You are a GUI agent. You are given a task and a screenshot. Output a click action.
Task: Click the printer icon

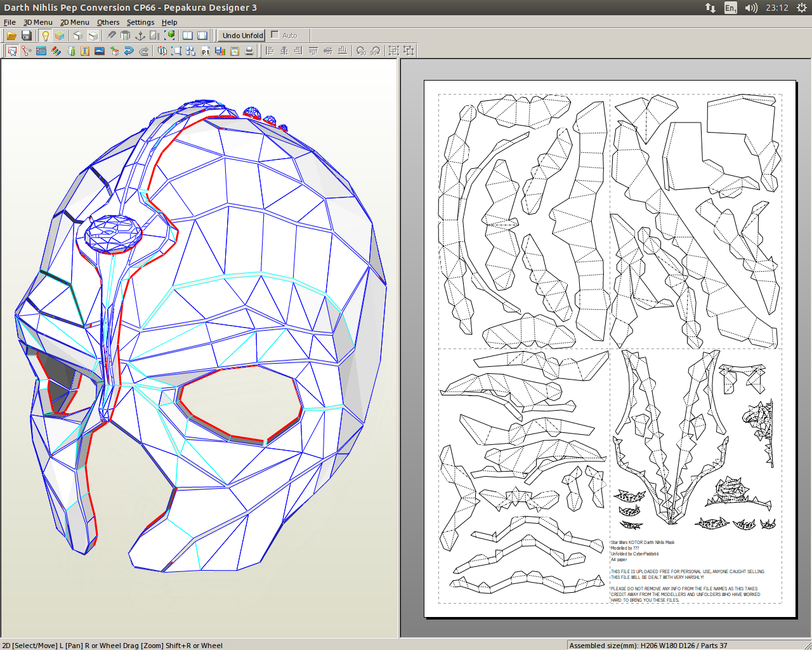click(249, 51)
